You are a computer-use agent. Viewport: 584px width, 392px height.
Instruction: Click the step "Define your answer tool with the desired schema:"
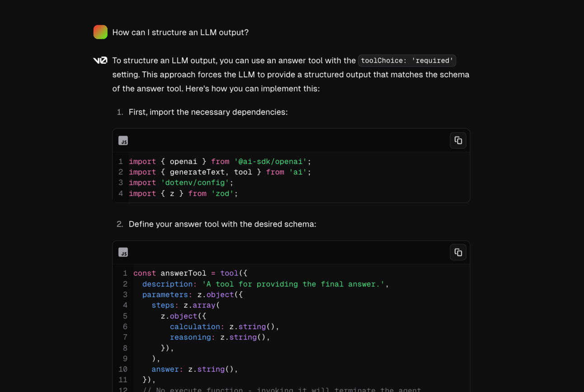click(222, 224)
